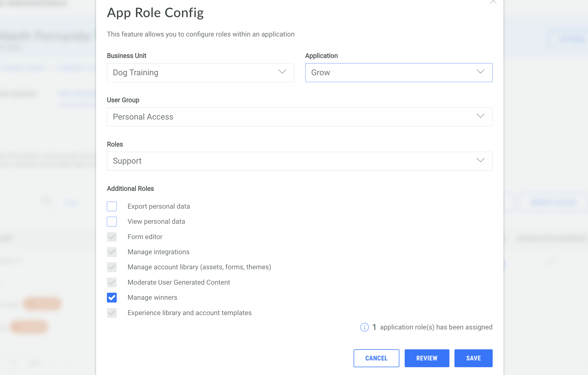Expand the Roles dropdown showing Support
The width and height of the screenshot is (588, 375).
pyautogui.click(x=300, y=161)
